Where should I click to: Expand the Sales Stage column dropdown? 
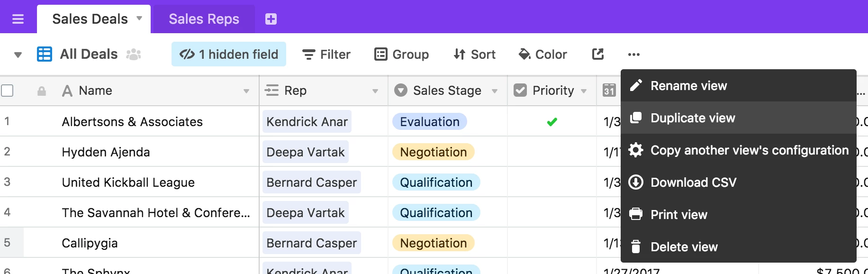[x=495, y=91]
